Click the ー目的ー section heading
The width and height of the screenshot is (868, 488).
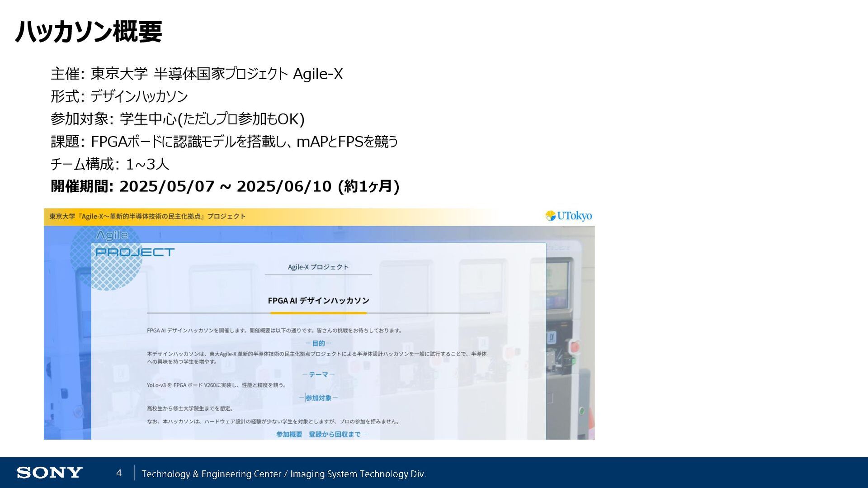(318, 343)
